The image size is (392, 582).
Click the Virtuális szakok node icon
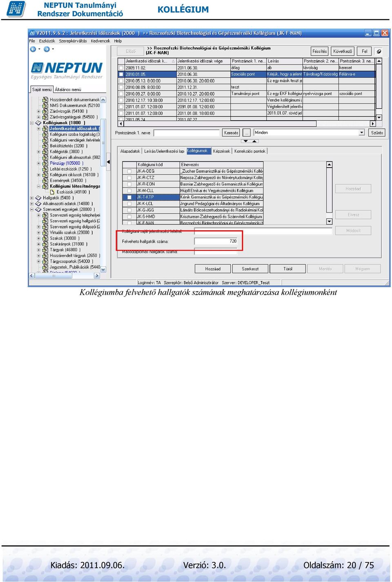coord(45,233)
